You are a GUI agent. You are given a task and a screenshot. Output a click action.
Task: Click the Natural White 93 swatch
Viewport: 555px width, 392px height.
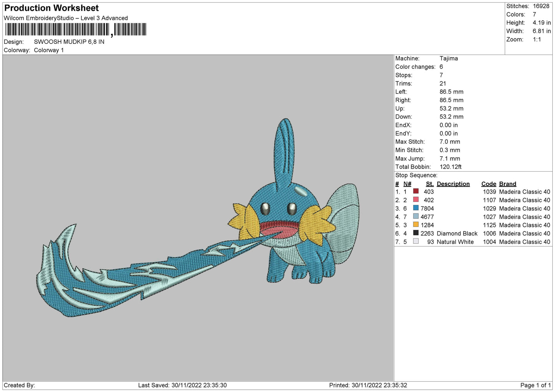(416, 241)
